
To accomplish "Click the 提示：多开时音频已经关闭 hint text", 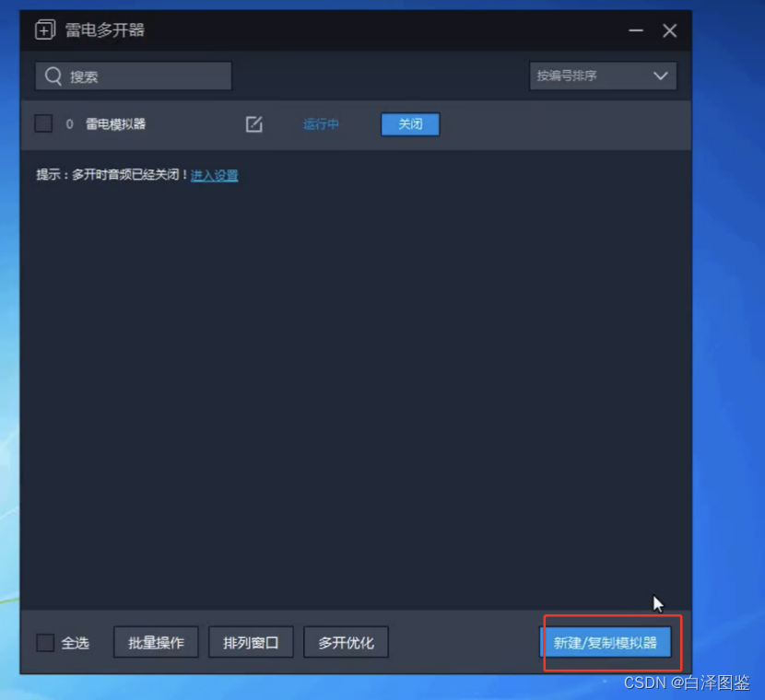I will click(x=112, y=174).
